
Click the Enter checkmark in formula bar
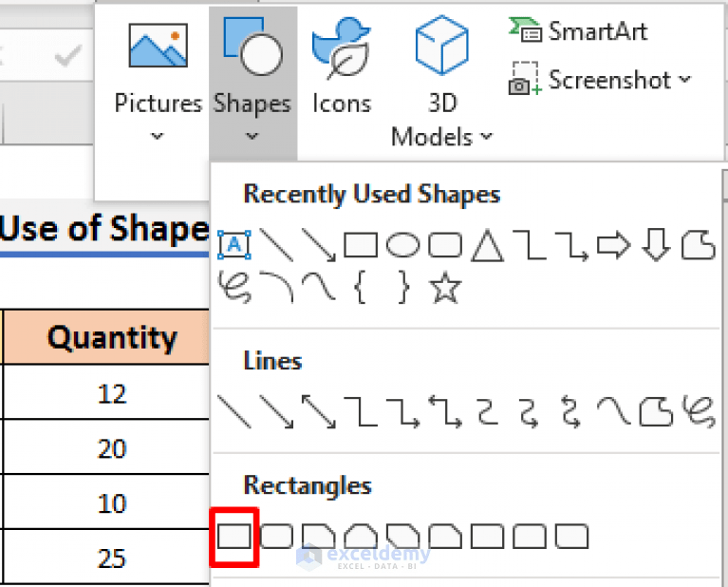(68, 55)
